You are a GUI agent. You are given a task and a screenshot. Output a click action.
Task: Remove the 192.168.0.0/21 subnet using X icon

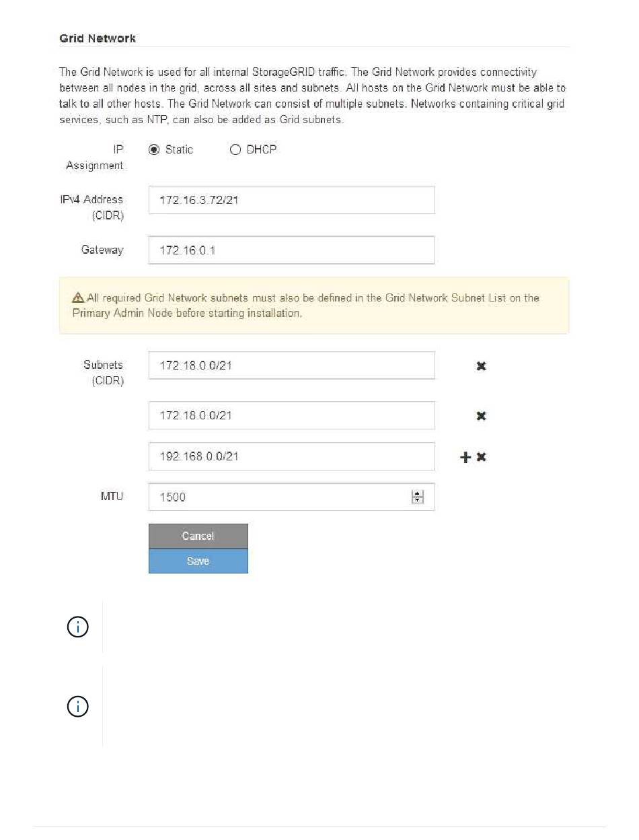[x=482, y=457]
